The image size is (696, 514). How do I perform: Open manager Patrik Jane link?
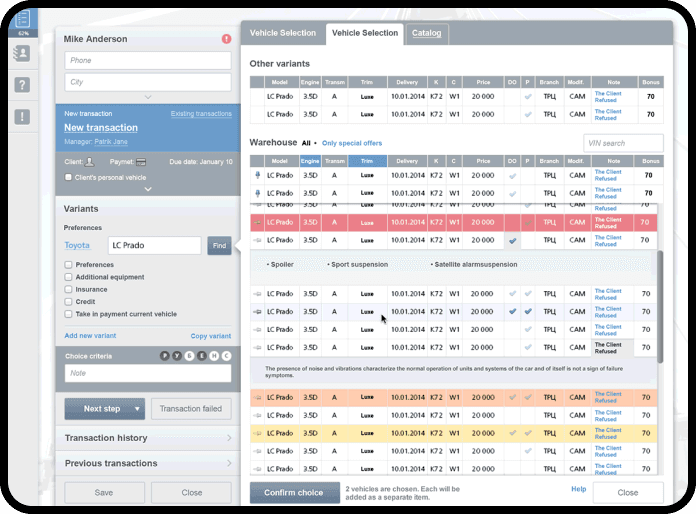111,142
